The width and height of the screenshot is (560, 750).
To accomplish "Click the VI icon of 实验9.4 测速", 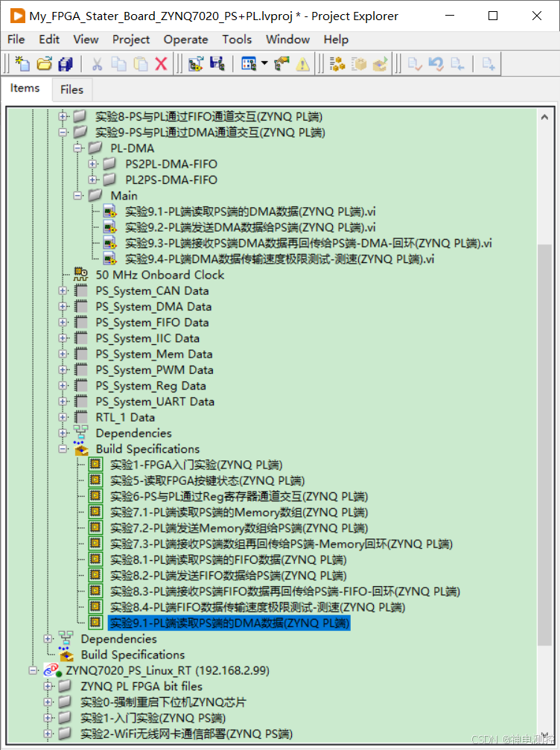I will click(110, 258).
